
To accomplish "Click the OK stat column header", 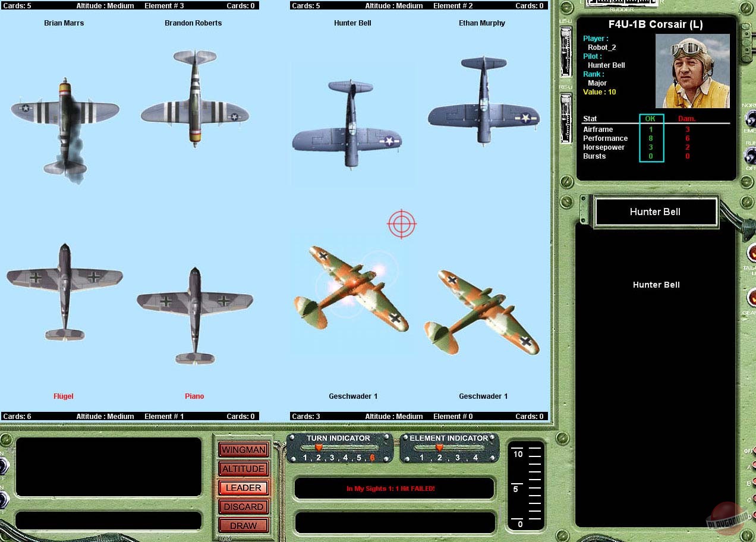I will tap(650, 119).
